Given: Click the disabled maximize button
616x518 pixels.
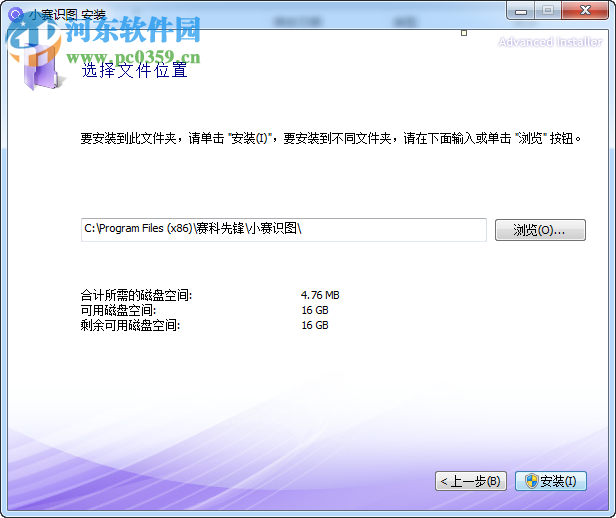Looking at the screenshot, I should click(x=548, y=11).
